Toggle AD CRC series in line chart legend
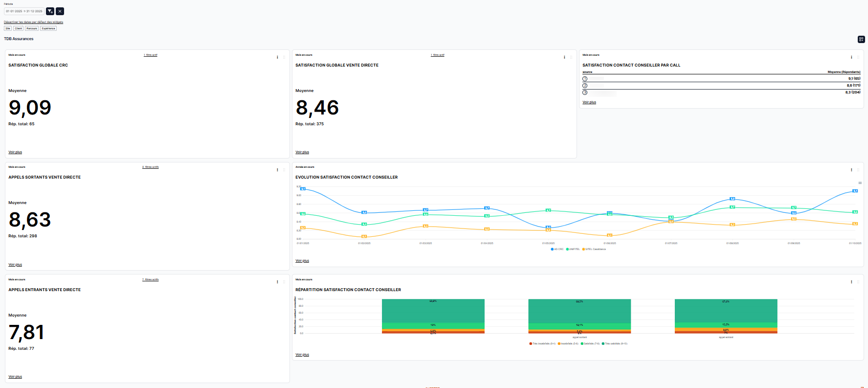The width and height of the screenshot is (868, 388). (557, 249)
